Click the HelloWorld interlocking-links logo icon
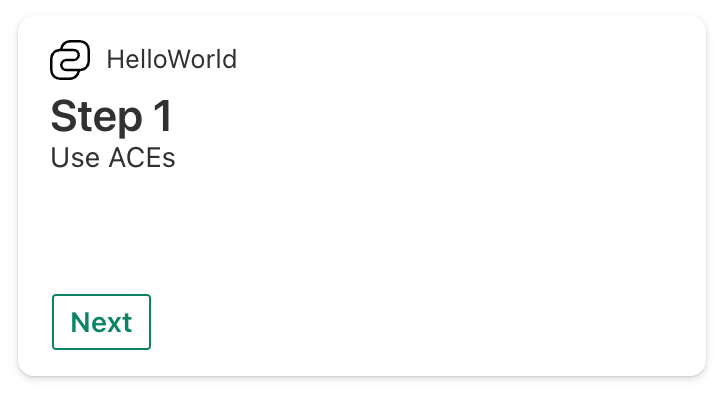The height and width of the screenshot is (394, 726). [x=70, y=60]
